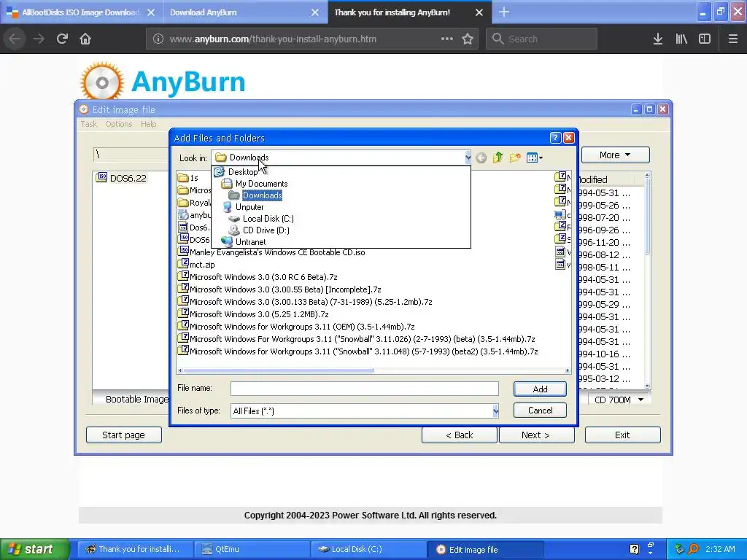
Task: Click the dialog Help question mark button
Action: point(555,138)
